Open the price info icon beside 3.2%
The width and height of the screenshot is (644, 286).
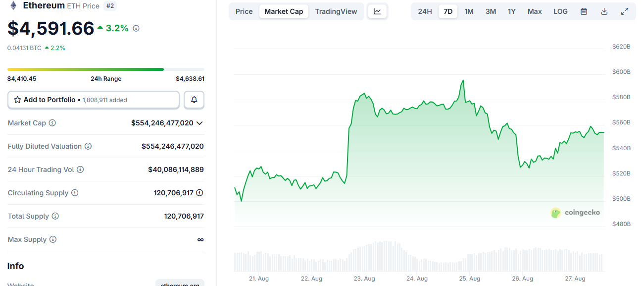coord(136,28)
